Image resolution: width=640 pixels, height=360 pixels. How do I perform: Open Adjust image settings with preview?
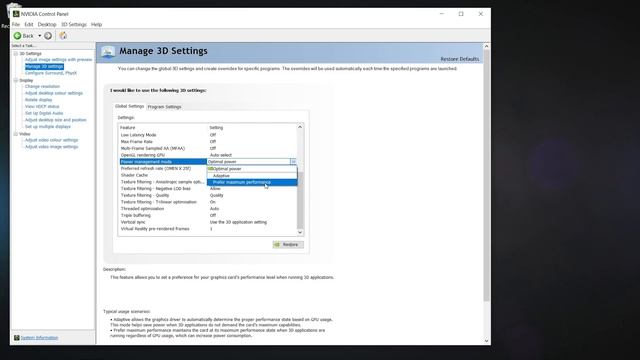(x=58, y=60)
